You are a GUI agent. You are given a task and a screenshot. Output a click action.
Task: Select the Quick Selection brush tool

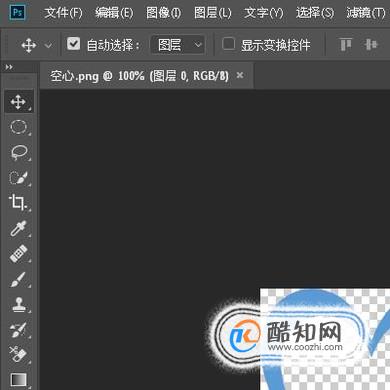[18, 177]
